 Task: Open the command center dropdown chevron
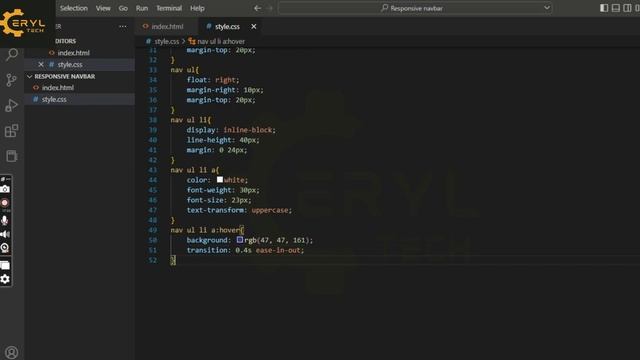(x=547, y=8)
